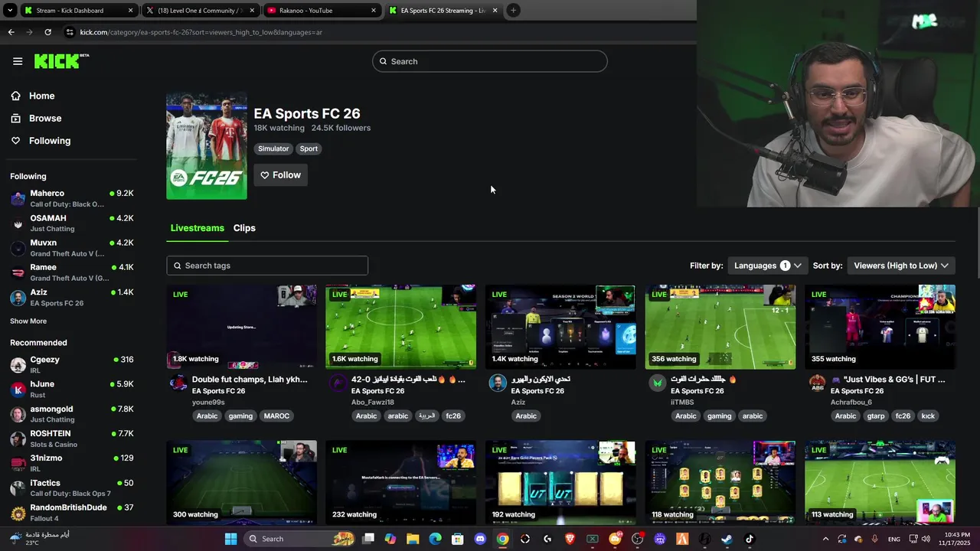Click the gtarp tag under Achrafbou_6

876,416
